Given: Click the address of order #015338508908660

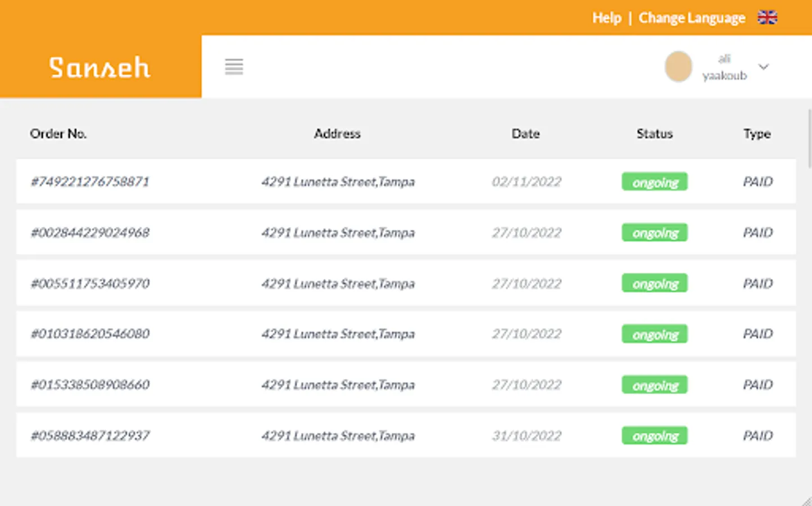Looking at the screenshot, I should (x=338, y=385).
